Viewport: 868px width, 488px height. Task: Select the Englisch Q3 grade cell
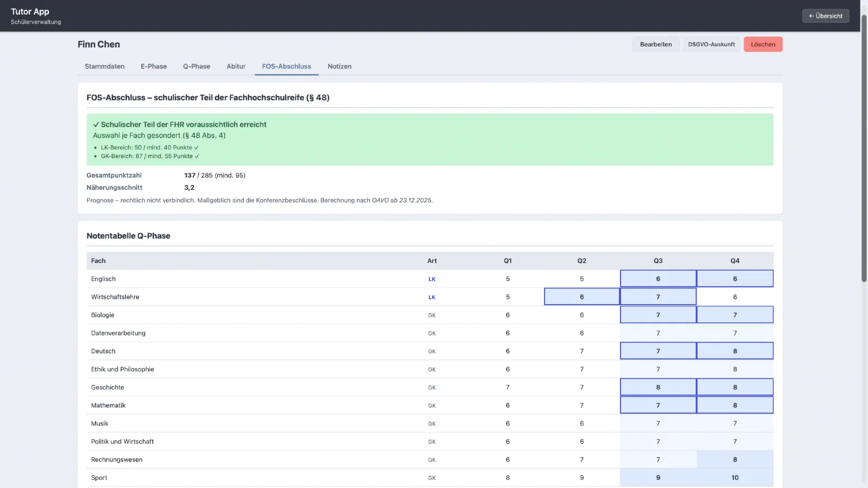pos(658,279)
